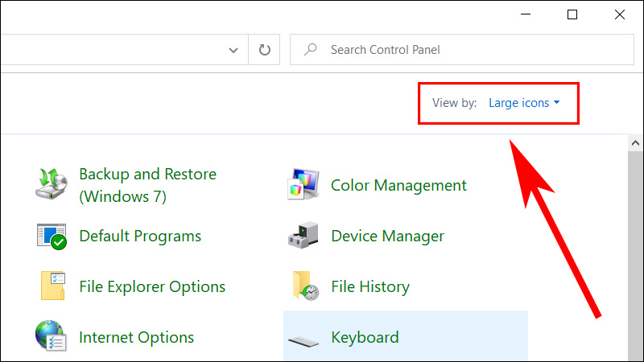This screenshot has height=362, width=644.
Task: Expand the View by Large icons dropdown
Action: (524, 103)
